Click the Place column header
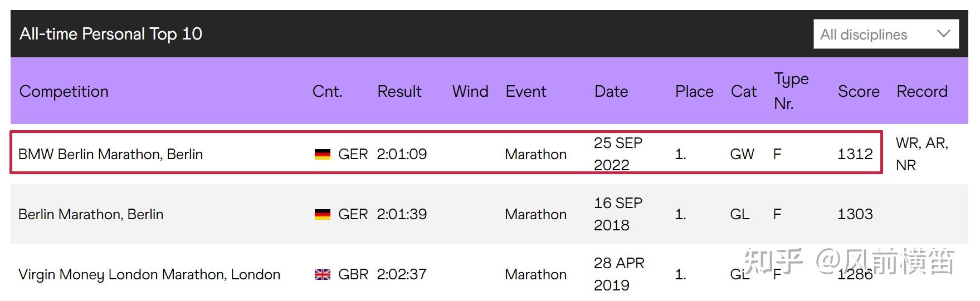This screenshot has height=301, width=980. click(x=694, y=91)
